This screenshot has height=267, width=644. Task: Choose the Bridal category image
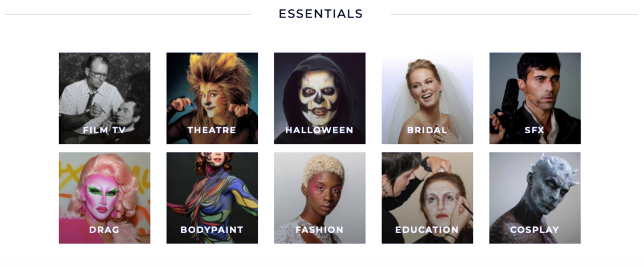[427, 98]
